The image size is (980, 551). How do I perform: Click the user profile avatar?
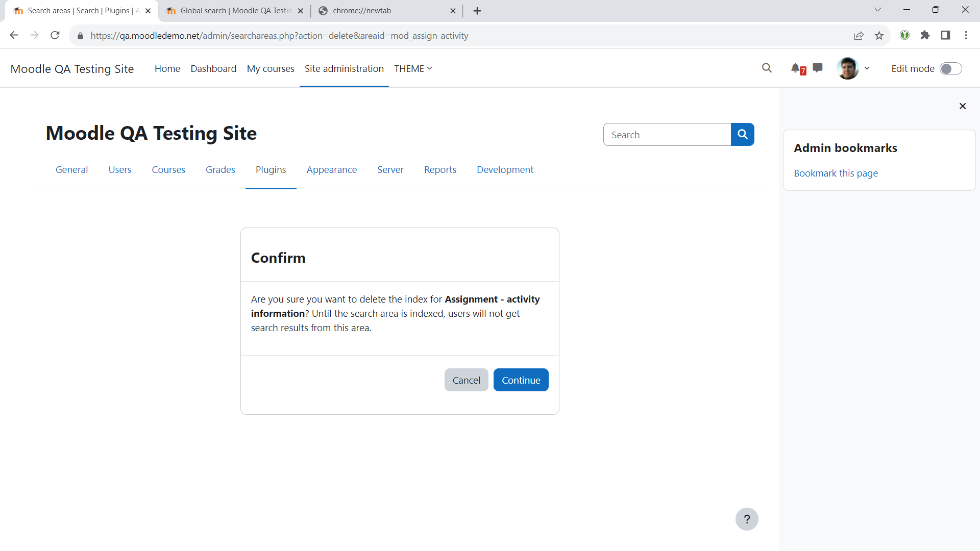(x=848, y=68)
